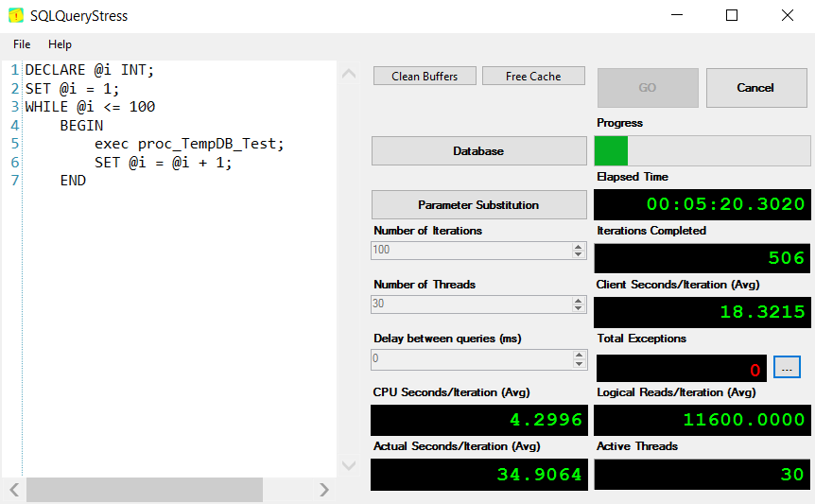The image size is (815, 504).
Task: Click the Number of Threads field
Action: (x=471, y=304)
